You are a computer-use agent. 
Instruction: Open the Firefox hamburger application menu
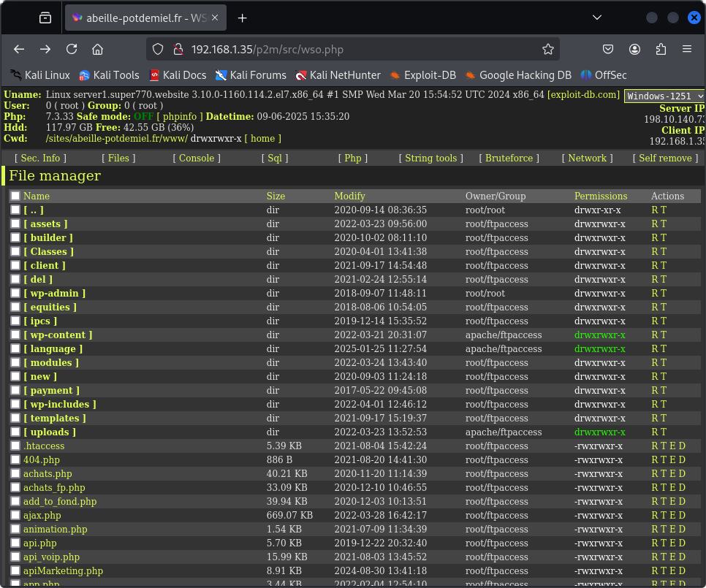pos(687,49)
